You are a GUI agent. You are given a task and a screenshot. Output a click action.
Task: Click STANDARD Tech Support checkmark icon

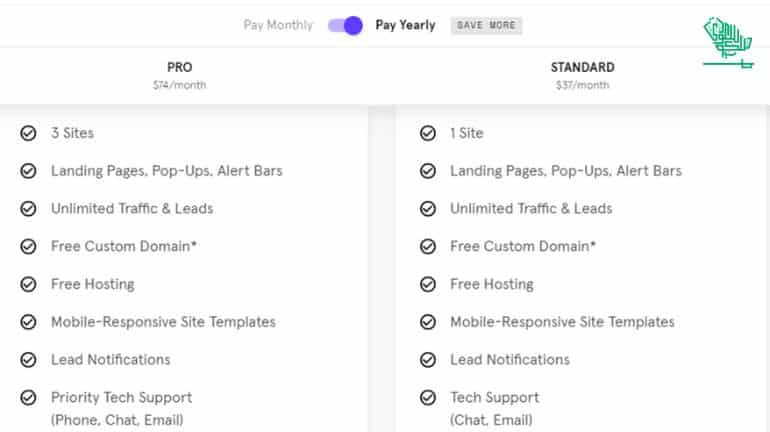point(428,398)
